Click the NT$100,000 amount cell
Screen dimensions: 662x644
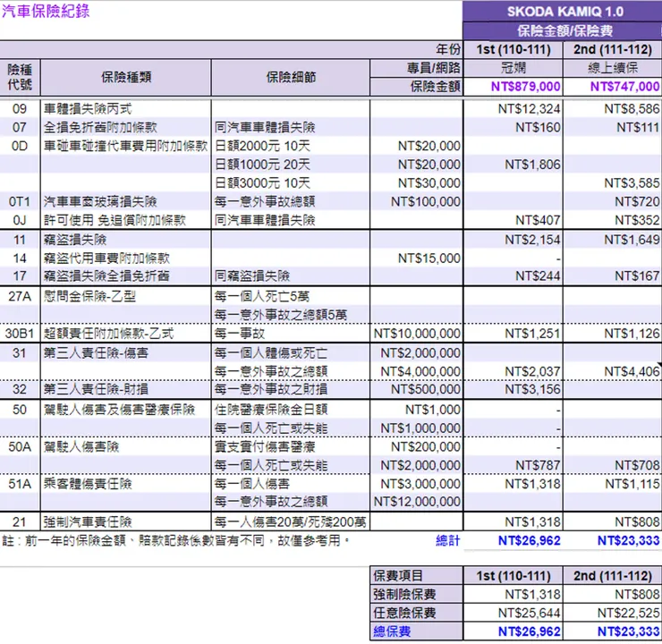click(x=416, y=202)
